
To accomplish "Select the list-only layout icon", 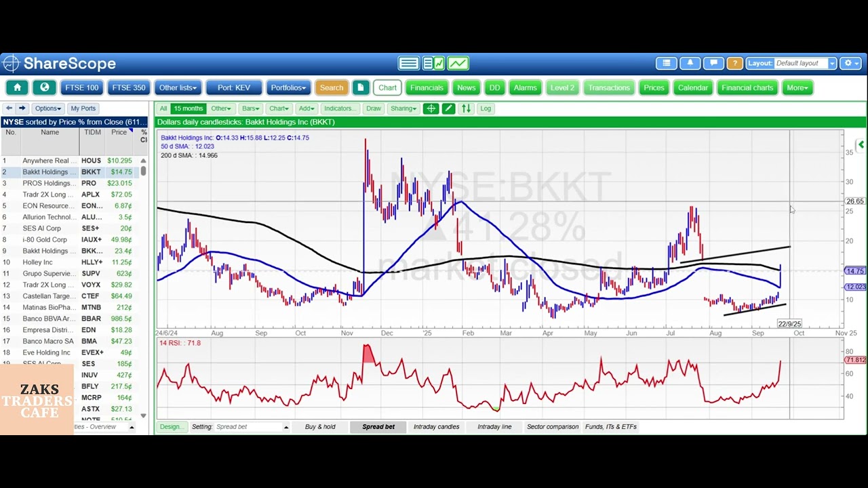I will [408, 63].
